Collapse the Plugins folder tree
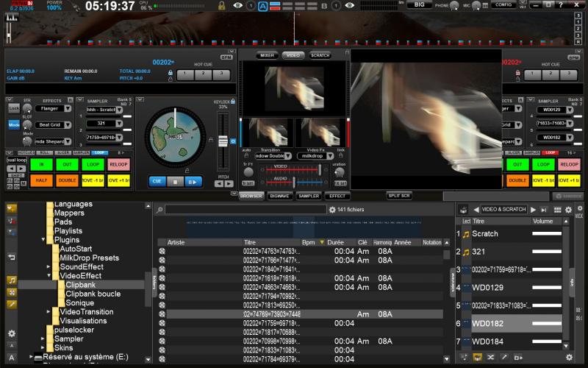588x368 pixels. 43,240
